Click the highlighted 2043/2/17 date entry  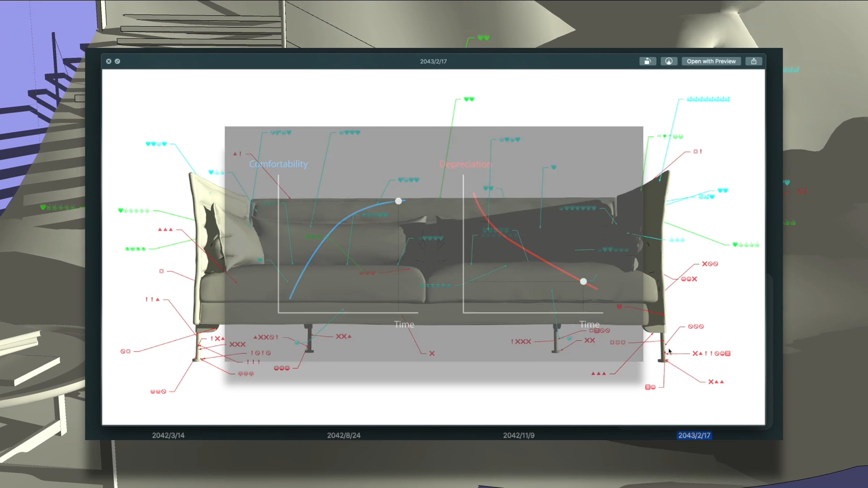[x=694, y=435]
